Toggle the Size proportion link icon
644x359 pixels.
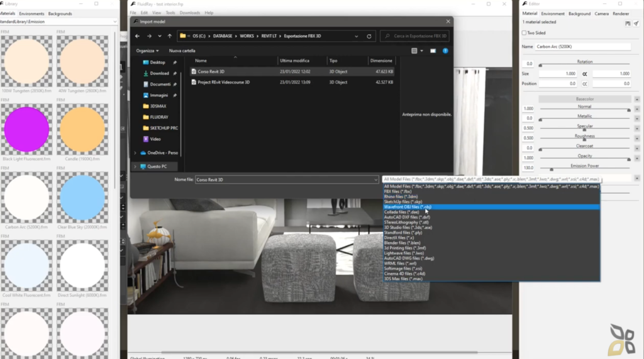tap(584, 74)
